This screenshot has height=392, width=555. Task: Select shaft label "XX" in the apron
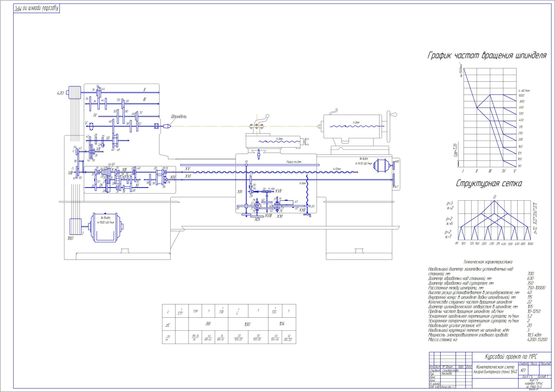(x=240, y=192)
